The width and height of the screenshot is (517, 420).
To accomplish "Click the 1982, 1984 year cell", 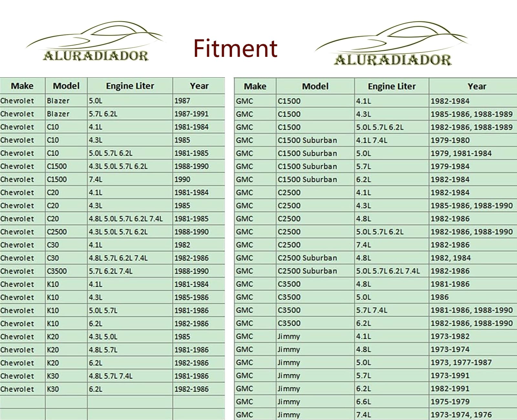I will click(x=450, y=258).
